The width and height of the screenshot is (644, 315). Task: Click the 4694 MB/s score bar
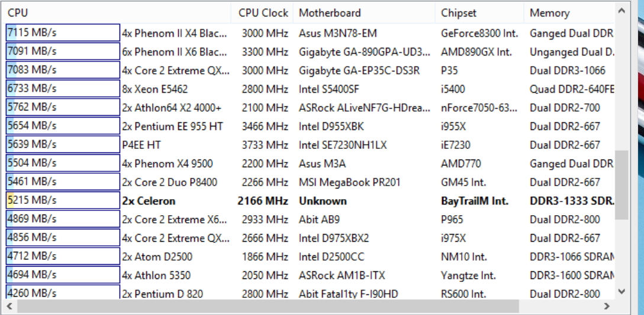pos(63,275)
